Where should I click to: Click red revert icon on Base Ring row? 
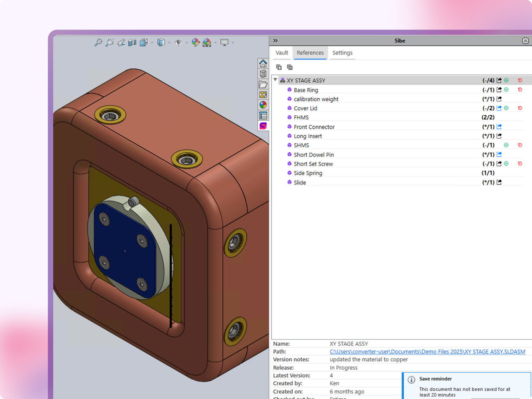pos(520,89)
